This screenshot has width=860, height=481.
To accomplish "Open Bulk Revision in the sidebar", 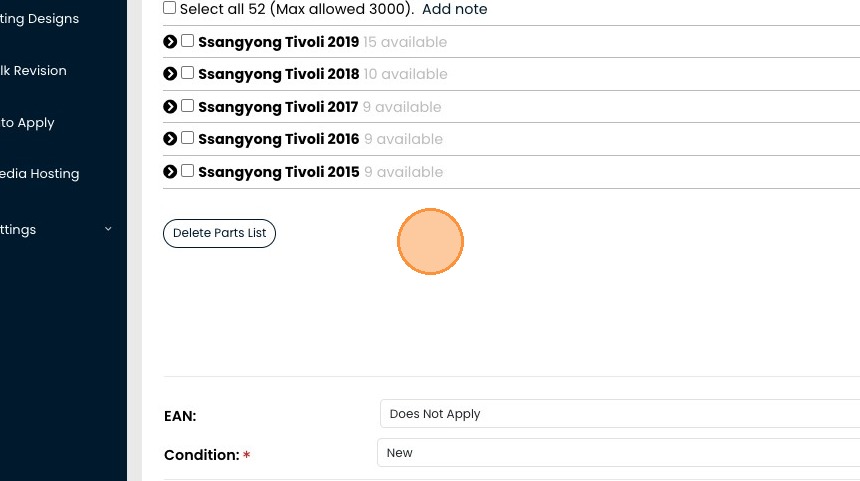I will pos(34,71).
